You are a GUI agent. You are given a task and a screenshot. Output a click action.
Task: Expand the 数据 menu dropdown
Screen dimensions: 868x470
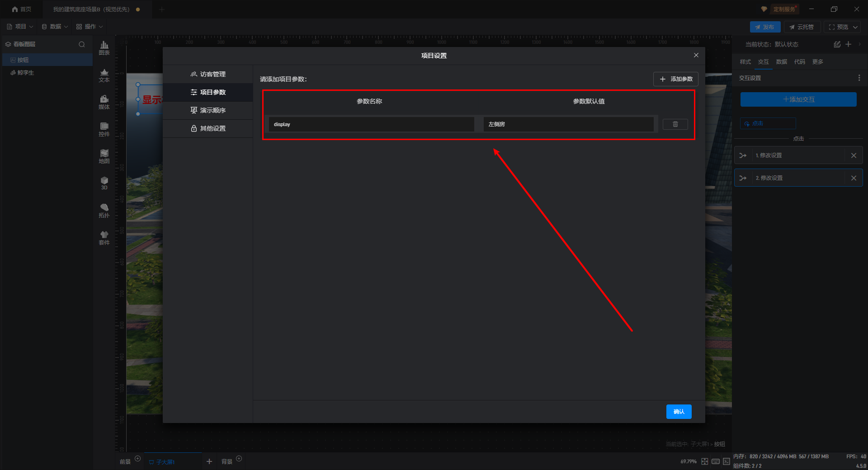(x=55, y=27)
